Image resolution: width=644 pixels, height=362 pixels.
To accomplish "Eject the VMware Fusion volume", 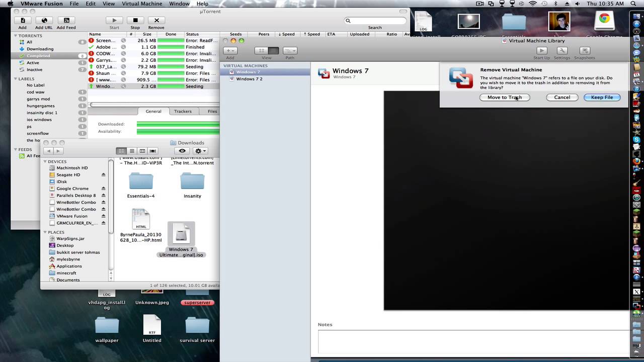I will tap(104, 216).
